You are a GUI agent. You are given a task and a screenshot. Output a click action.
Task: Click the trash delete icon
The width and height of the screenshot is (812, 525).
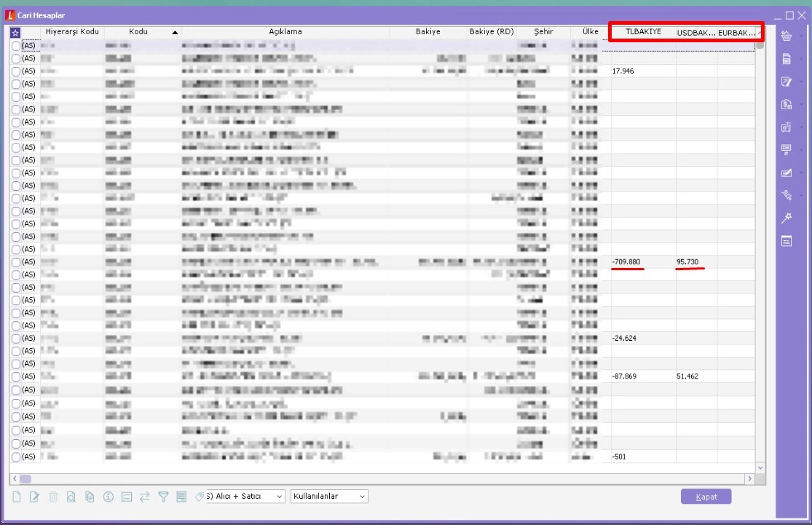(53, 497)
